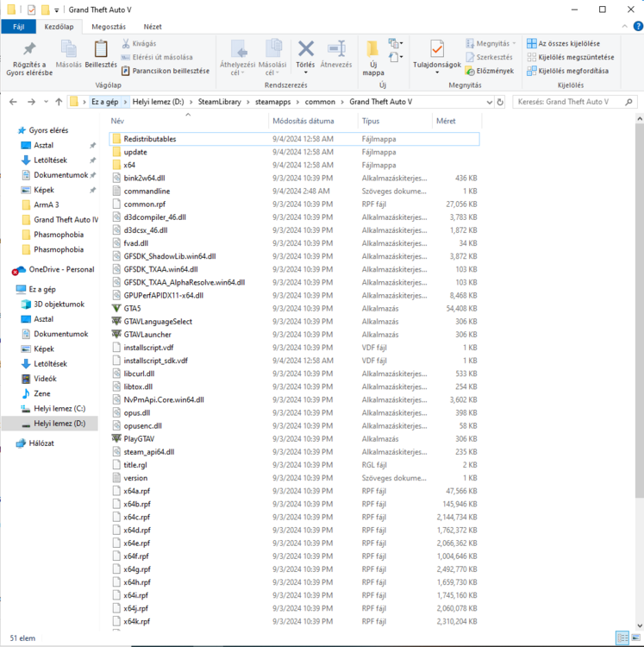Select the GTA5 application file
The height and width of the screenshot is (647, 644).
(x=294, y=308)
